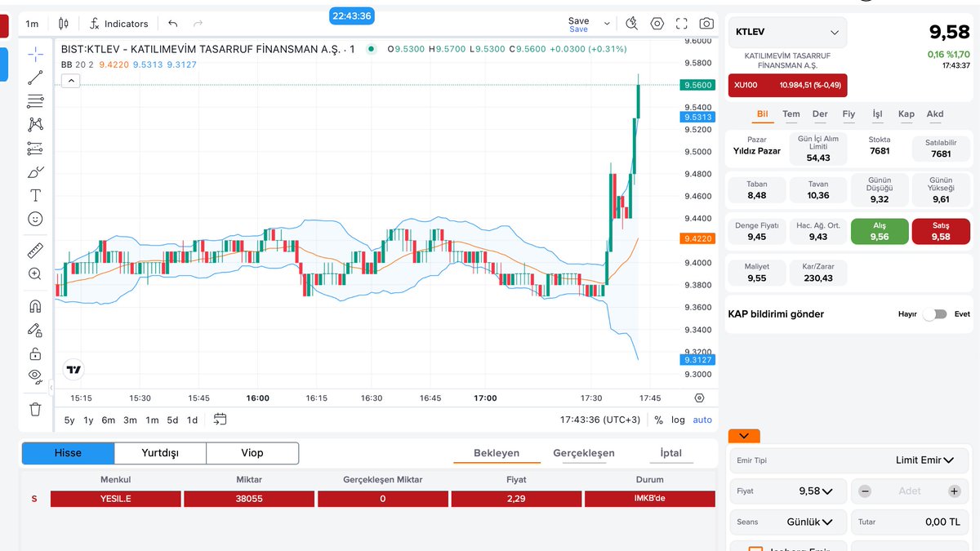Viewport: 980px width, 551px height.
Task: Toggle stay in drawing mode pencil-lock
Action: pyautogui.click(x=35, y=330)
